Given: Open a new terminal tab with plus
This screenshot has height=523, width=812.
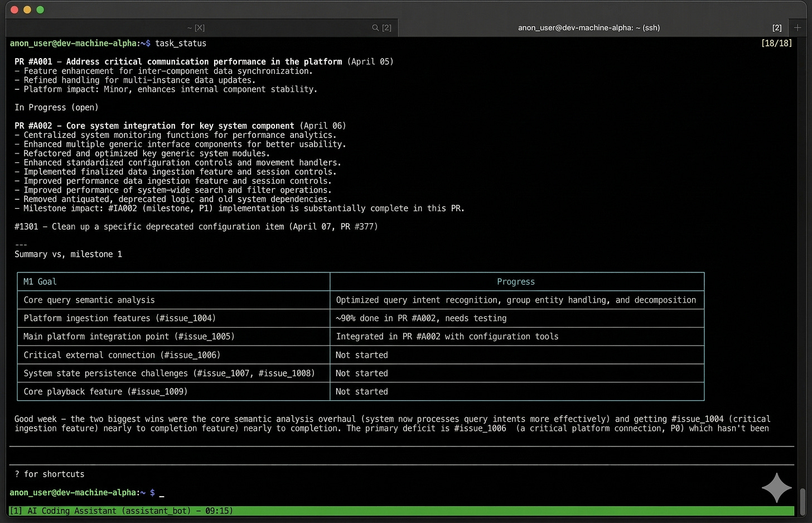Looking at the screenshot, I should pos(797,27).
